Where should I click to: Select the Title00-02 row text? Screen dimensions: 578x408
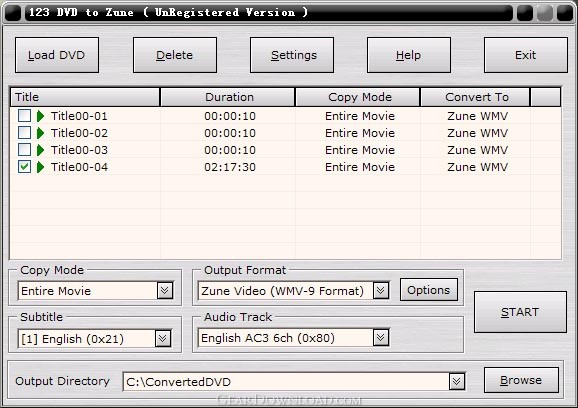coord(79,133)
